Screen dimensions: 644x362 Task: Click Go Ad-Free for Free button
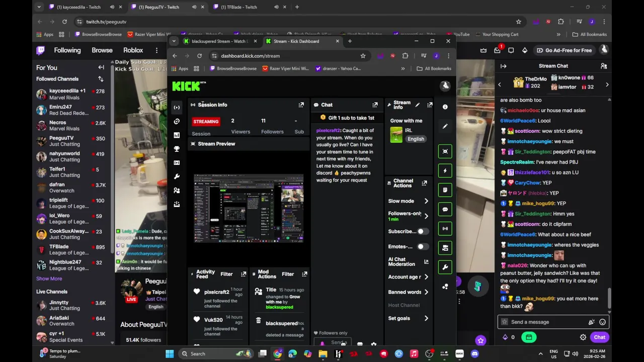coord(564,50)
